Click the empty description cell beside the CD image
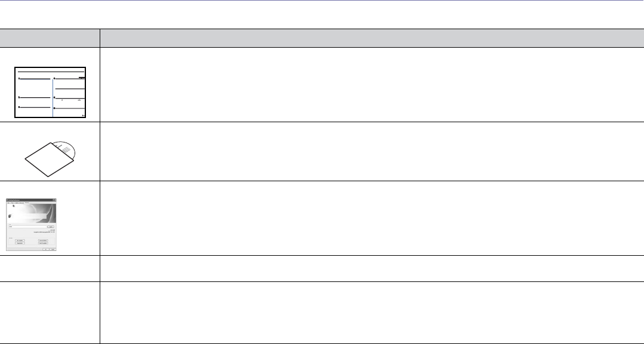Viewport: 644px width, 344px height. (372, 151)
